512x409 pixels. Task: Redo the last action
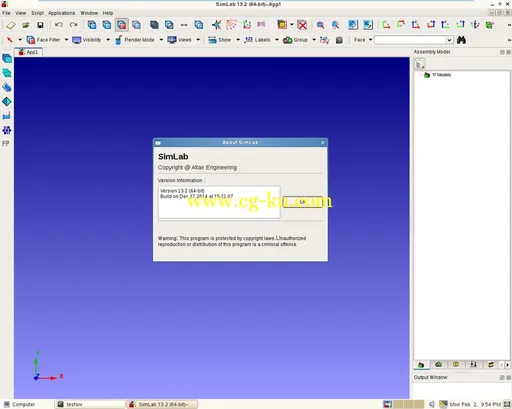coord(74,25)
